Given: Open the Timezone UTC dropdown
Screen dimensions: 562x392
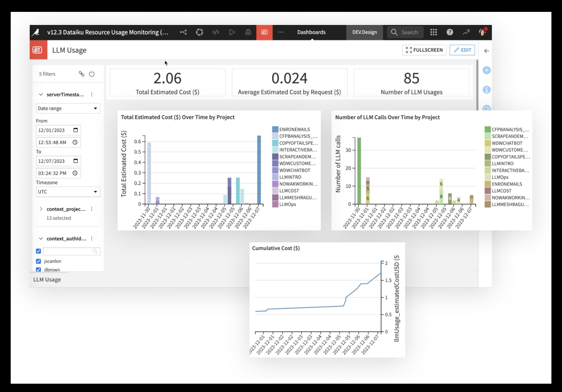Looking at the screenshot, I should pyautogui.click(x=68, y=192).
